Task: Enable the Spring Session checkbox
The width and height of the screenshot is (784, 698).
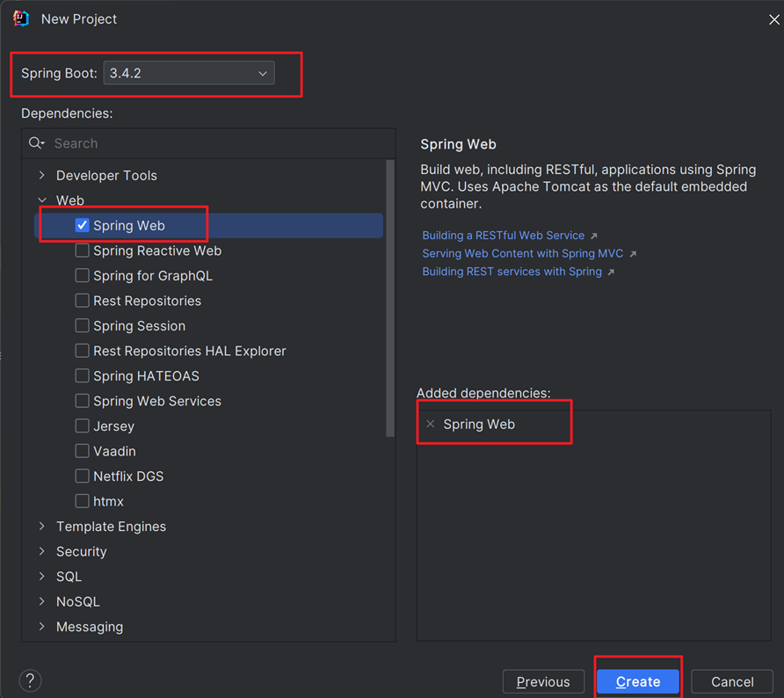Action: point(82,325)
